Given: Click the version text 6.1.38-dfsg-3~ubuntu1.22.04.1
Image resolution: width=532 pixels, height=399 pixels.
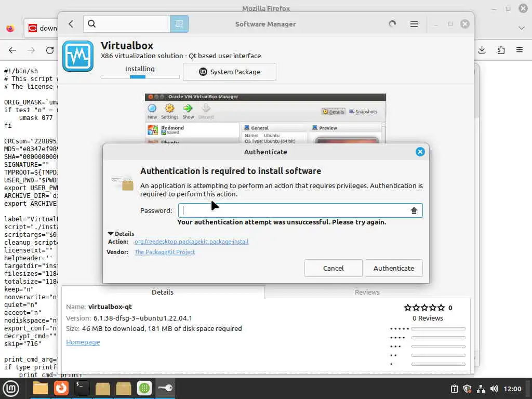Looking at the screenshot, I should 142,318.
